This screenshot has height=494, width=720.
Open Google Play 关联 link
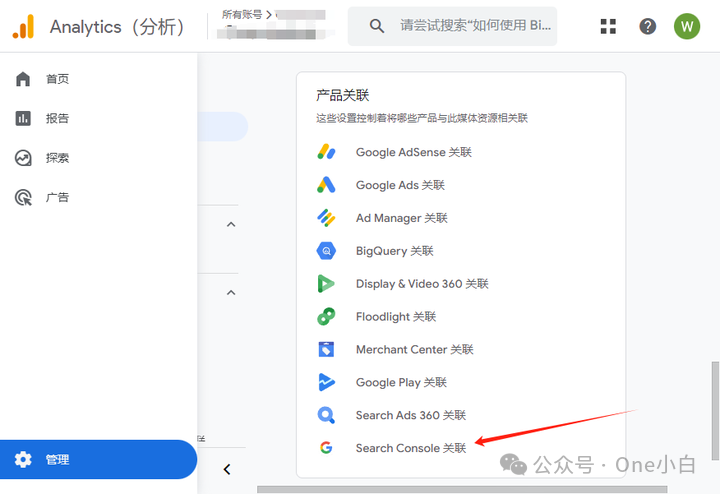401,382
